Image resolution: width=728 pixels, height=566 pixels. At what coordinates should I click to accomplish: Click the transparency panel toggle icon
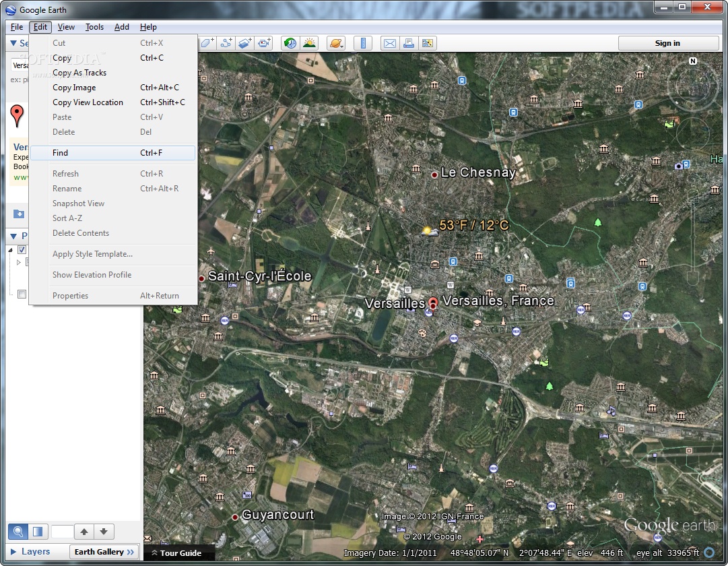click(38, 531)
